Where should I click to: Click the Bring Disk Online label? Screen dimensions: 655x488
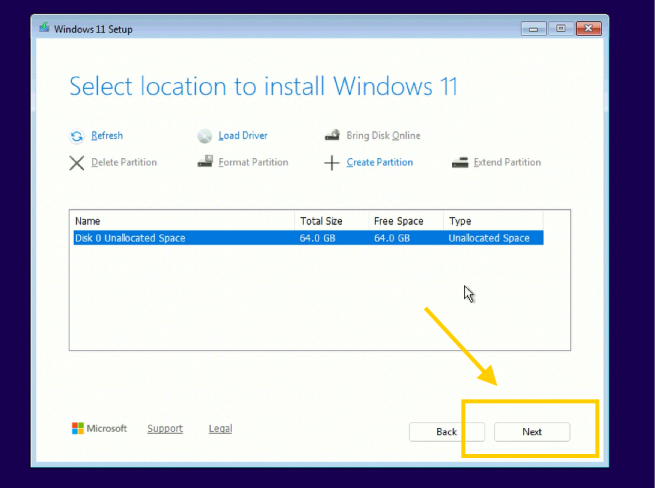383,135
